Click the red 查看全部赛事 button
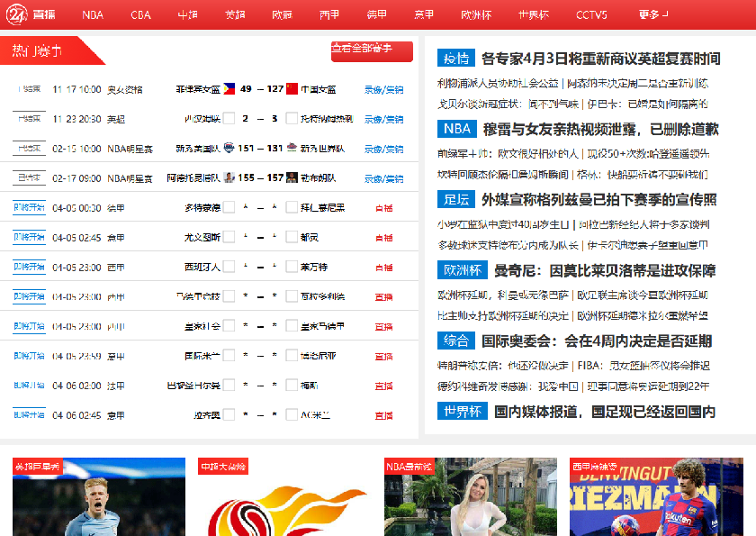Viewport: 756px width, 536px height. pyautogui.click(x=372, y=51)
